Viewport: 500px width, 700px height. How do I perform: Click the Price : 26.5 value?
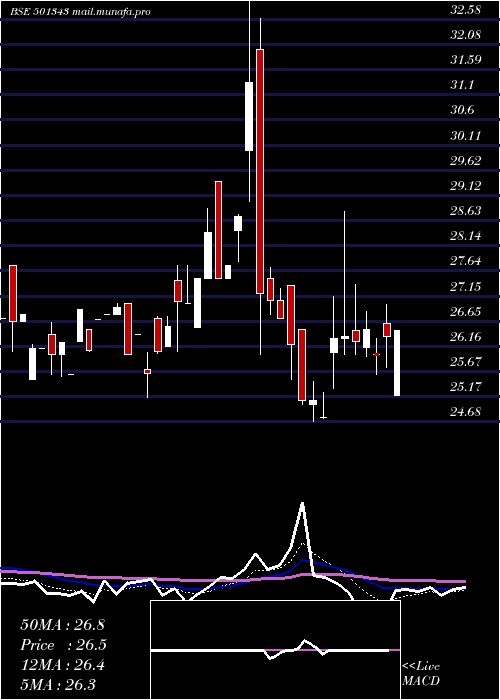[x=63, y=645]
